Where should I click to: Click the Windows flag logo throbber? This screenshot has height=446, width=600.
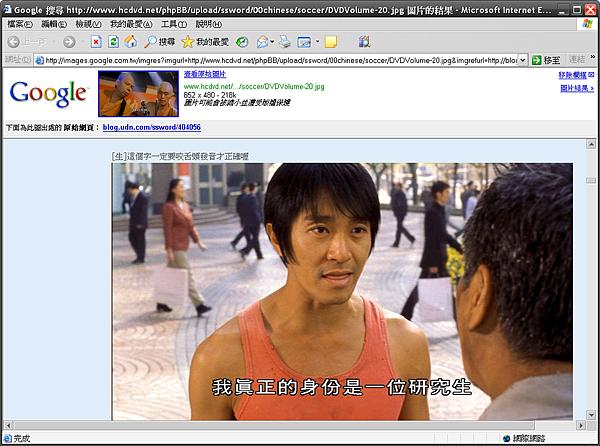(587, 24)
